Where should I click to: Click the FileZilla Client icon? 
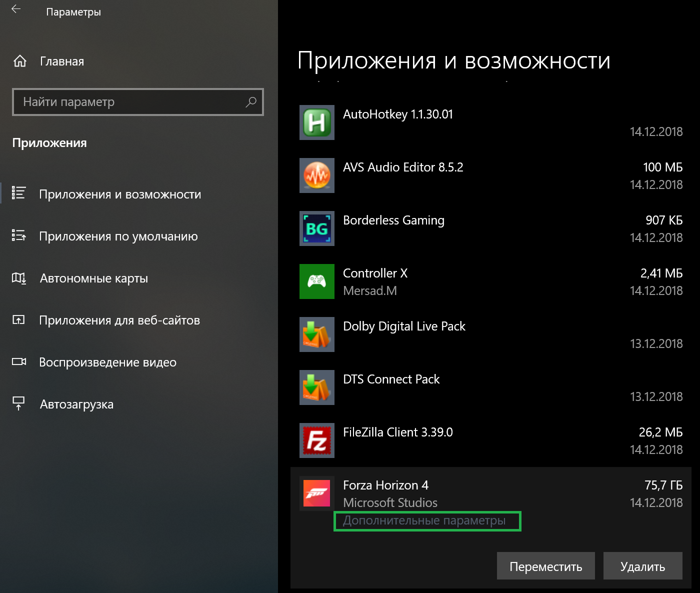317,440
